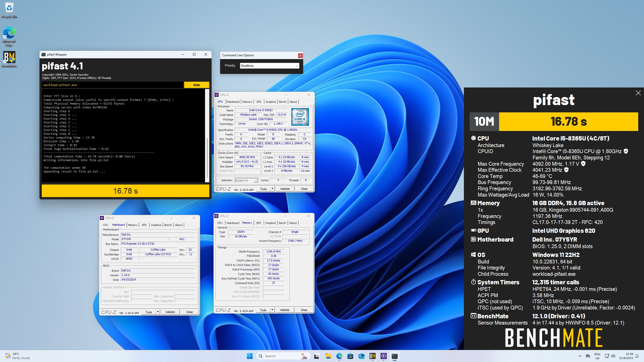The image size is (644, 362).
Task: Open Microsoft Store from the taskbar
Action: pyautogui.click(x=350, y=356)
